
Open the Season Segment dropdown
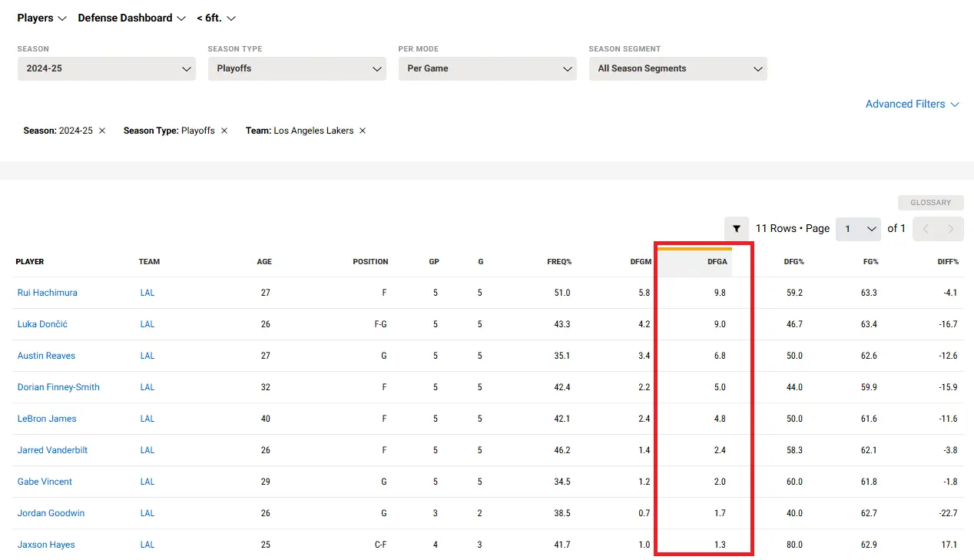pos(678,68)
